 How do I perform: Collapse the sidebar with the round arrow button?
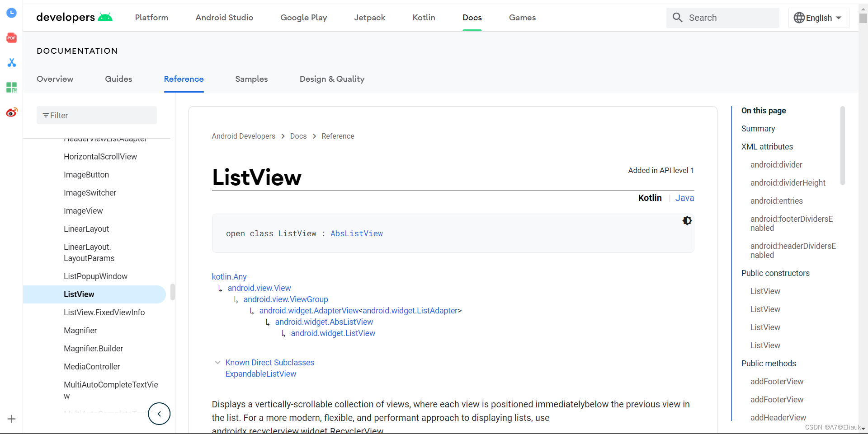(159, 414)
